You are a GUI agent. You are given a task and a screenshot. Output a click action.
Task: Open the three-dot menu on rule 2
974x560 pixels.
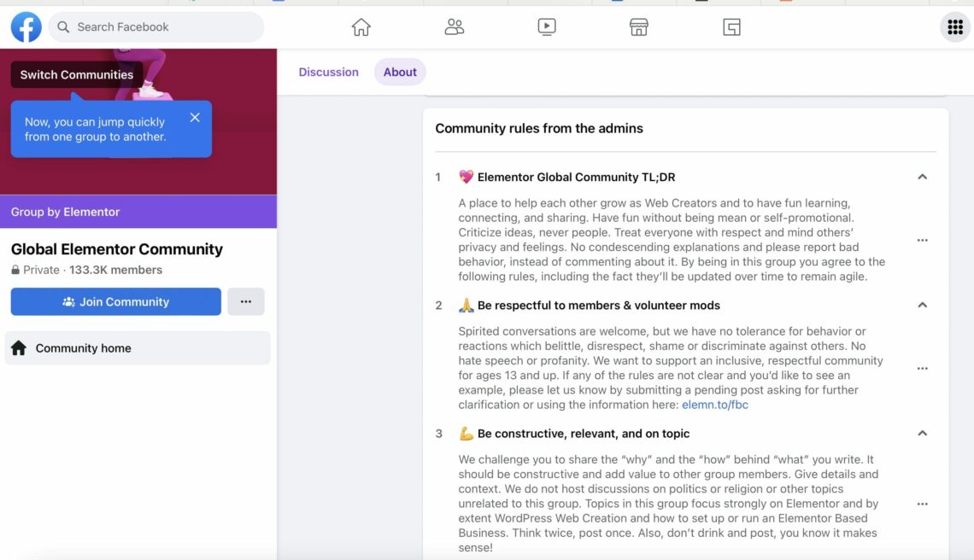(x=922, y=368)
